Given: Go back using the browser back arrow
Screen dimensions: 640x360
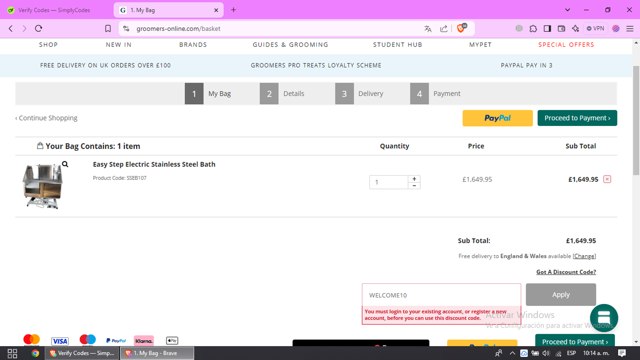Looking at the screenshot, I should click(11, 29).
